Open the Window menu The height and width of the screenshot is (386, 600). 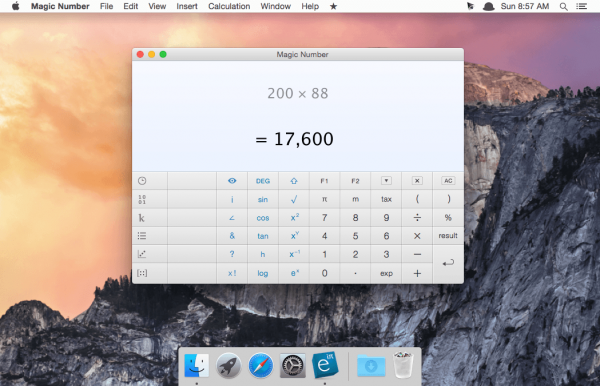tap(276, 6)
